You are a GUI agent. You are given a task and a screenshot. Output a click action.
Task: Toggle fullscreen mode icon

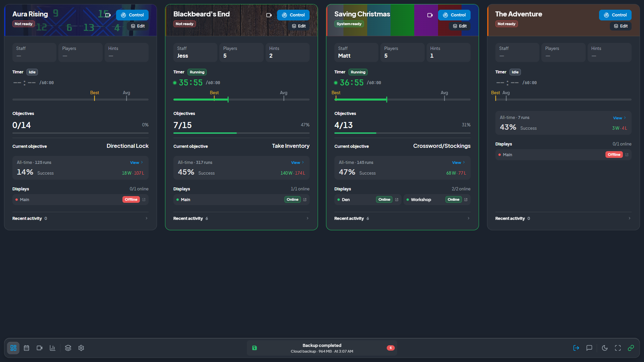coord(618,348)
